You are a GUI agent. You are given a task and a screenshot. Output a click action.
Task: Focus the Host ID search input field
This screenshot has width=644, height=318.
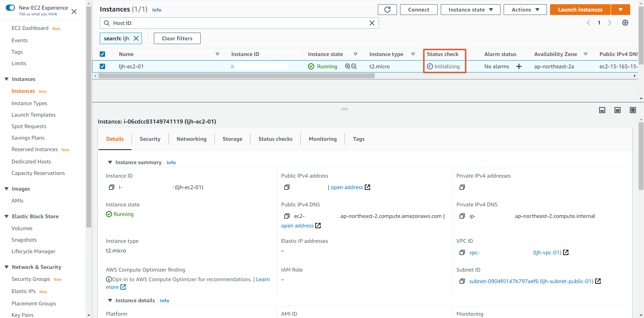pyautogui.click(x=239, y=23)
